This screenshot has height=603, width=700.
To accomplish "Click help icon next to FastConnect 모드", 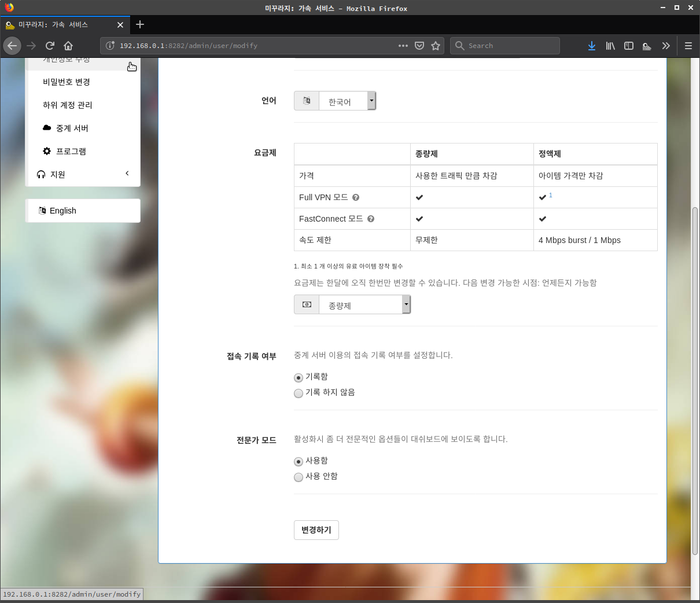I will (x=371, y=219).
